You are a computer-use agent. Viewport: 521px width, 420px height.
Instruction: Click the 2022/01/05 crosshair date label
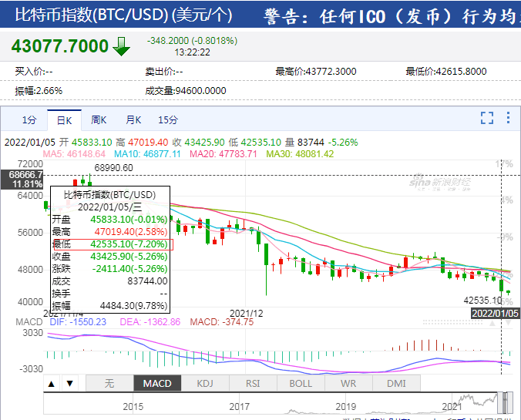tap(495, 314)
